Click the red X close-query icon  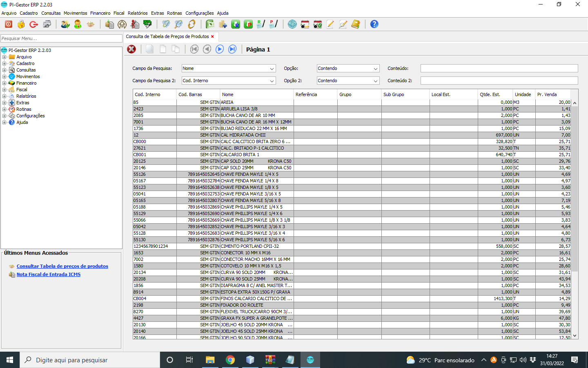click(x=131, y=49)
